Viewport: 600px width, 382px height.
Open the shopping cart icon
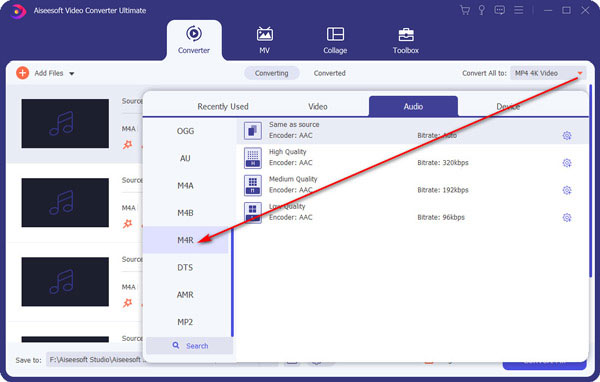465,10
